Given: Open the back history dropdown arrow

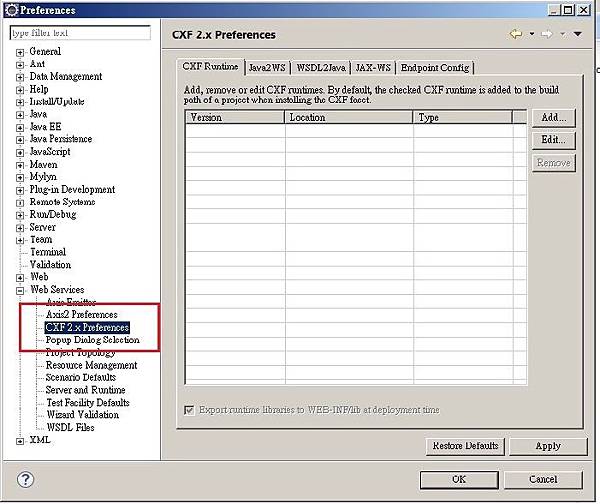Looking at the screenshot, I should point(532,34).
